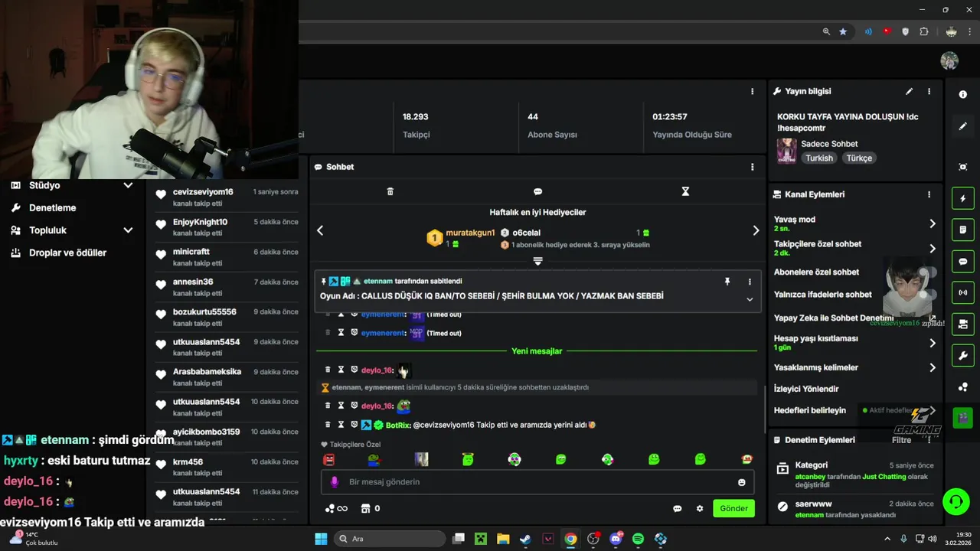Viewport: 980px width, 551px height.
Task: Click the Türkçe tag
Action: coord(859,158)
